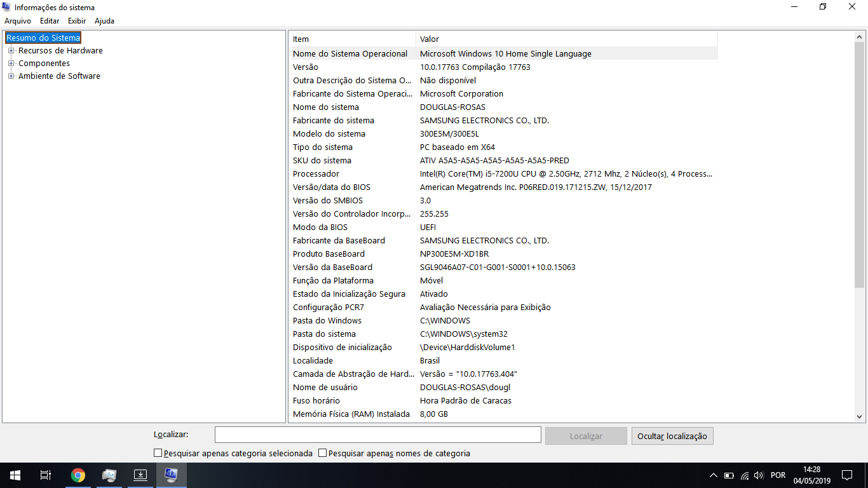Screen dimensions: 868x488
Task: Select the Nome do Sistema Operacional row
Action: pyautogui.click(x=503, y=53)
